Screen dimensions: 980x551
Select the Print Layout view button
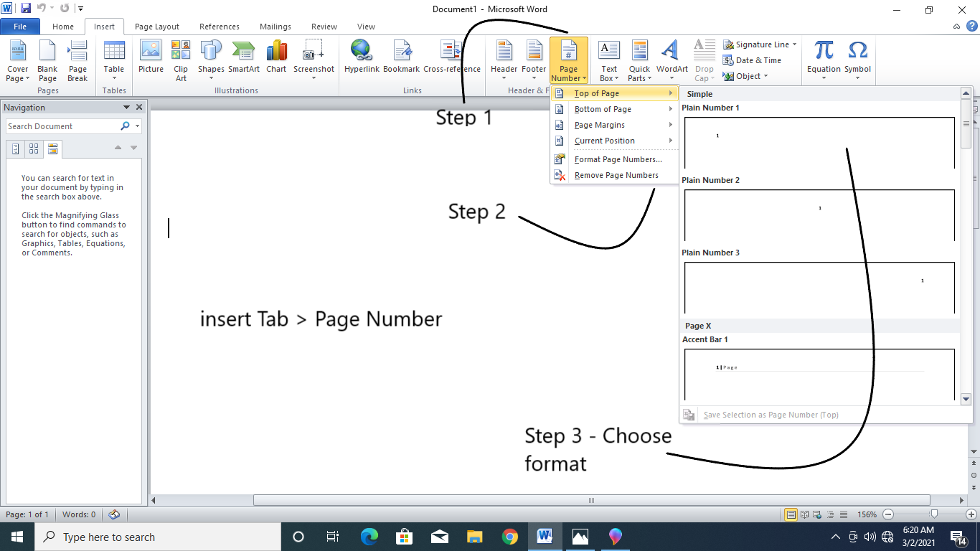[x=791, y=514]
